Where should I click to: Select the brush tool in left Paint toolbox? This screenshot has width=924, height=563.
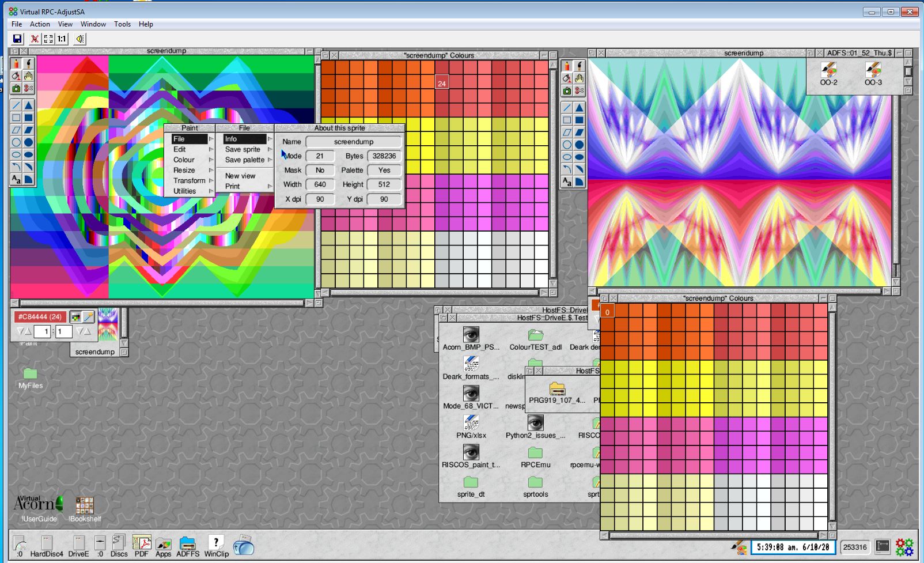coord(28,63)
